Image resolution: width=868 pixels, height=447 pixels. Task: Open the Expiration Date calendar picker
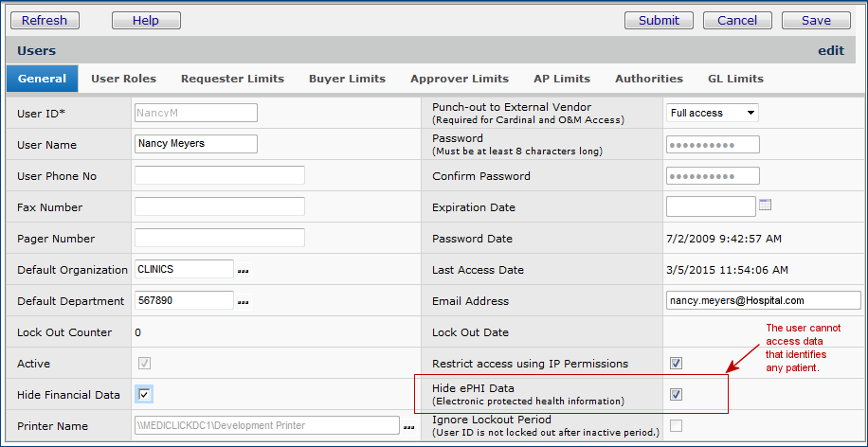[x=766, y=205]
